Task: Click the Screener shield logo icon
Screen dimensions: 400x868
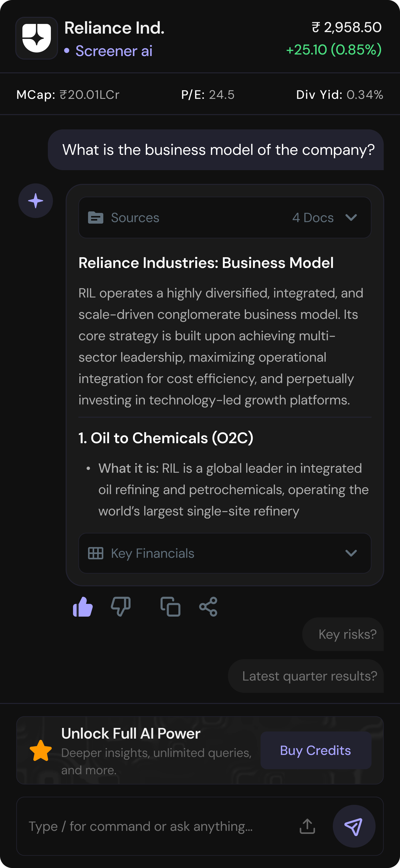Action: pyautogui.click(x=36, y=38)
